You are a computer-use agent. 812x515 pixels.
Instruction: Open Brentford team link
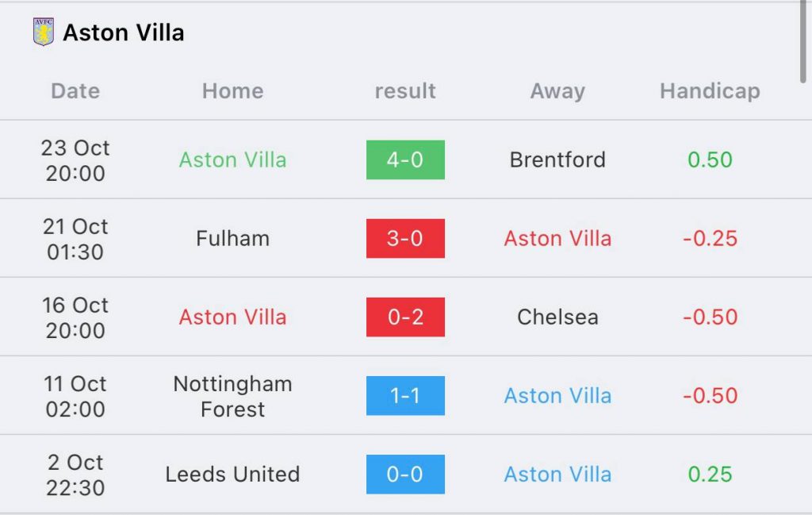pos(557,159)
